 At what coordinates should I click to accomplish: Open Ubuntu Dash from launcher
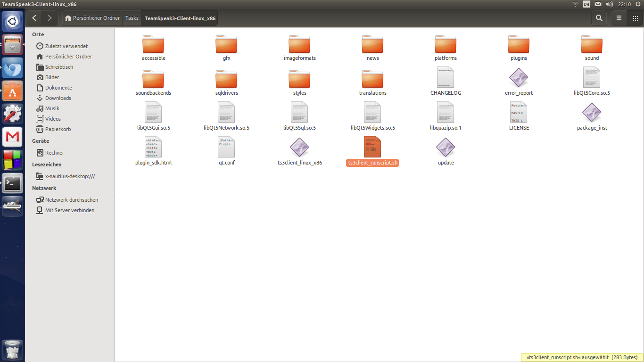pos(12,21)
